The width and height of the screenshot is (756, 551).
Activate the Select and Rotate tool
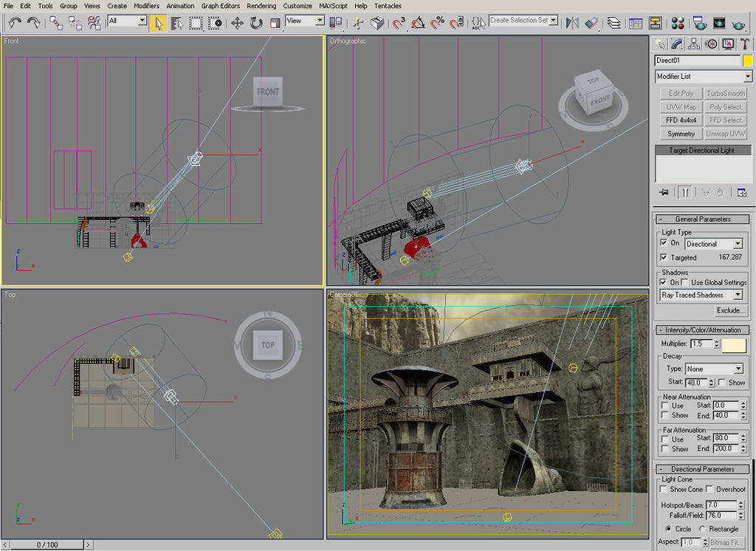pyautogui.click(x=256, y=23)
